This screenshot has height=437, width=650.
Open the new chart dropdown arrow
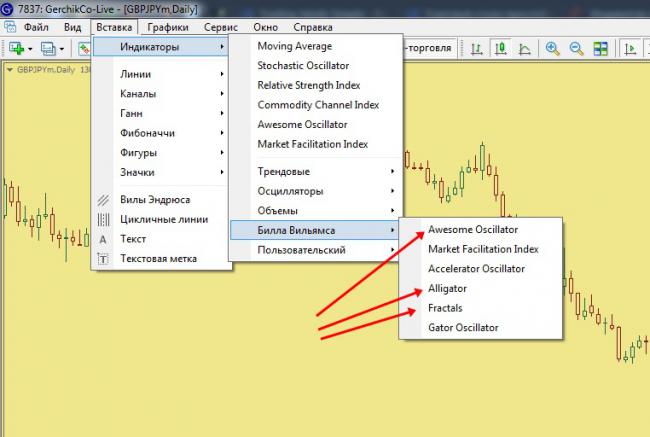click(30, 49)
